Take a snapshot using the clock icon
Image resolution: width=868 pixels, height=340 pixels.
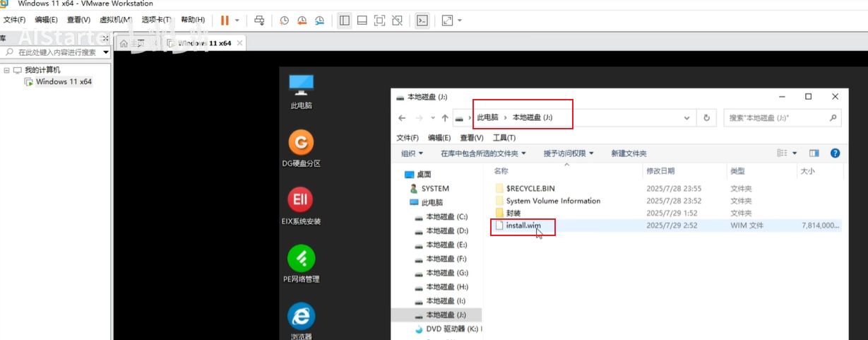pyautogui.click(x=284, y=20)
